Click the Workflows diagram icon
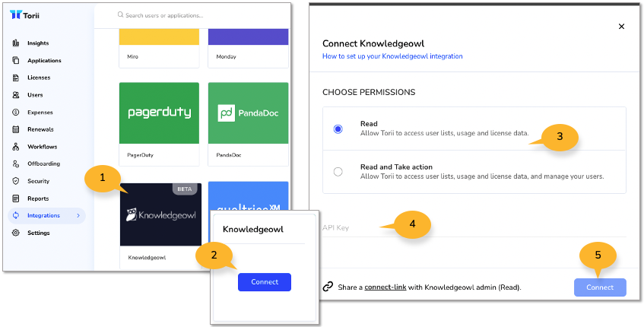This screenshot has width=644, height=327. pos(16,147)
